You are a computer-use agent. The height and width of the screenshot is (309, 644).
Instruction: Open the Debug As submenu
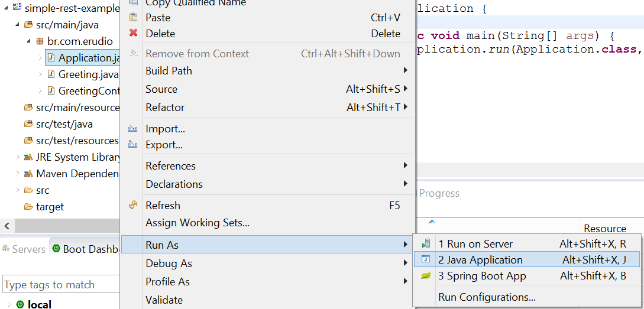pyautogui.click(x=169, y=264)
